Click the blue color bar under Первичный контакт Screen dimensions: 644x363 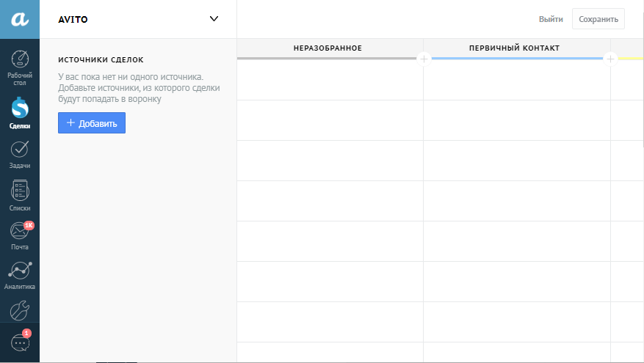click(517, 58)
